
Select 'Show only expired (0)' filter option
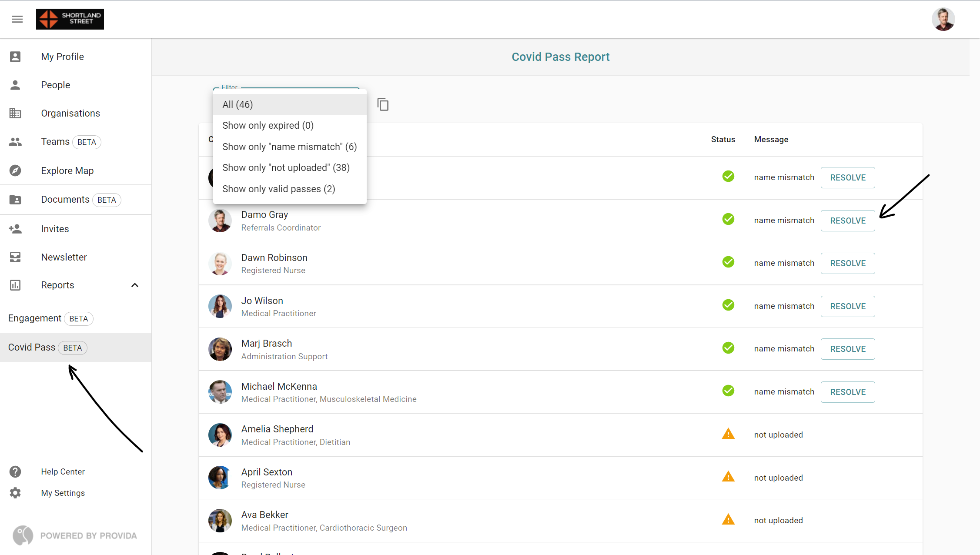[268, 125]
